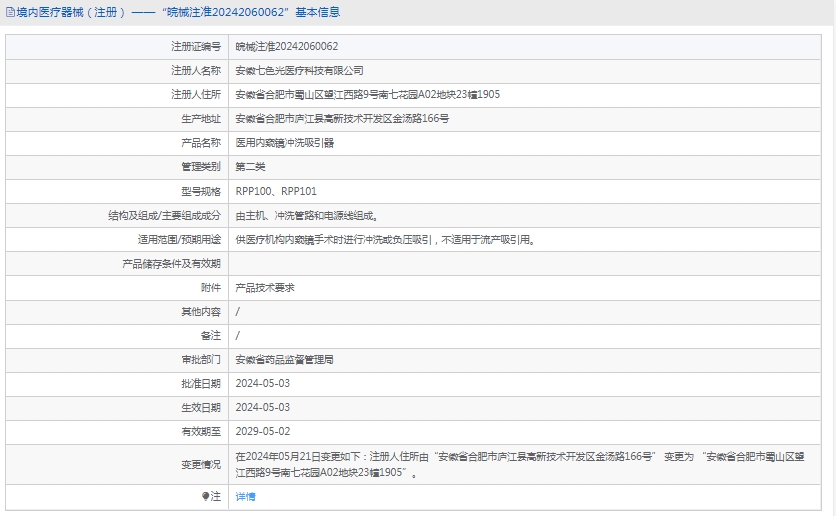Click the product name 医用内窥镜冲洗吸引器

coord(284,143)
